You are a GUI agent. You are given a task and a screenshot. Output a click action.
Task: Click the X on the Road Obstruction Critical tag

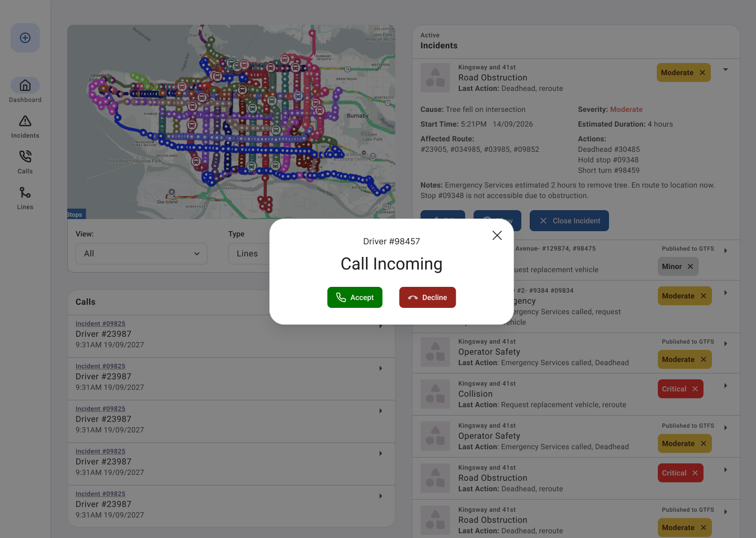[695, 473]
